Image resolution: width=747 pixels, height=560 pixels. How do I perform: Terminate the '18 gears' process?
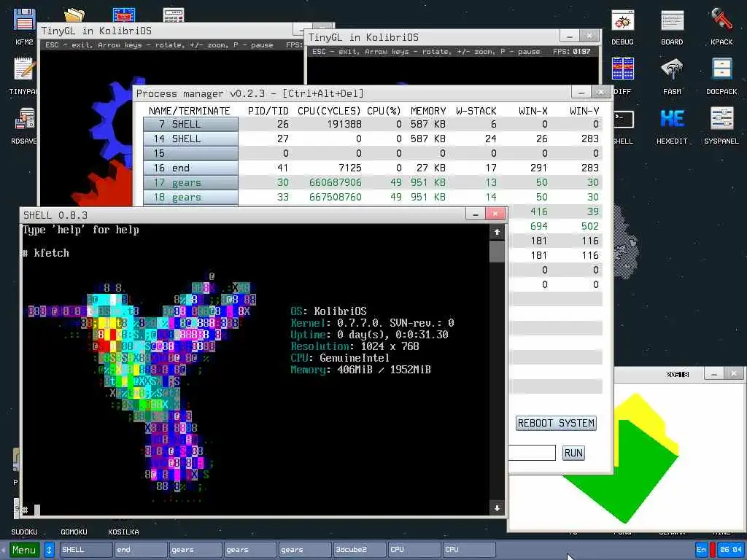[x=190, y=197]
